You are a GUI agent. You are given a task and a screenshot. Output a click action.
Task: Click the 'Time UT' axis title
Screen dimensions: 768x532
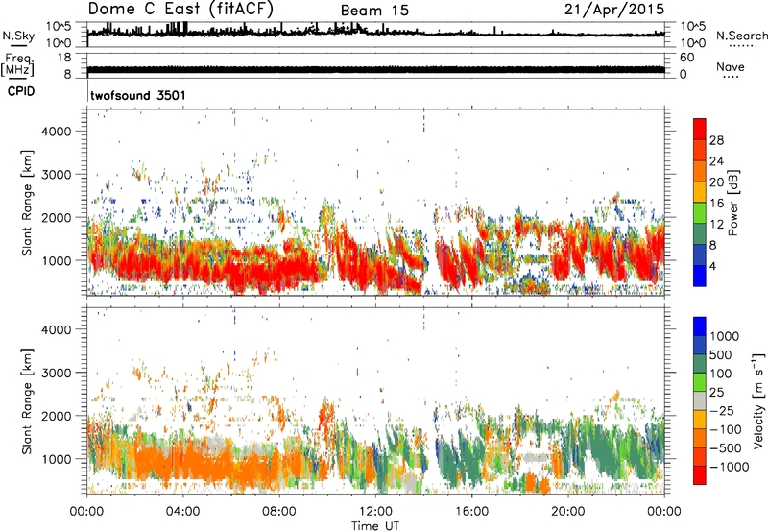(375, 526)
